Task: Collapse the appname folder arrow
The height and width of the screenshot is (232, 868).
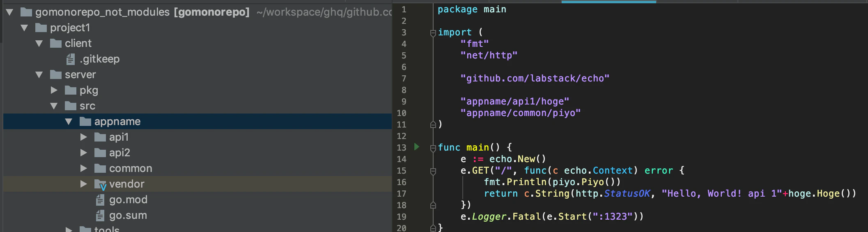Action: click(x=69, y=122)
